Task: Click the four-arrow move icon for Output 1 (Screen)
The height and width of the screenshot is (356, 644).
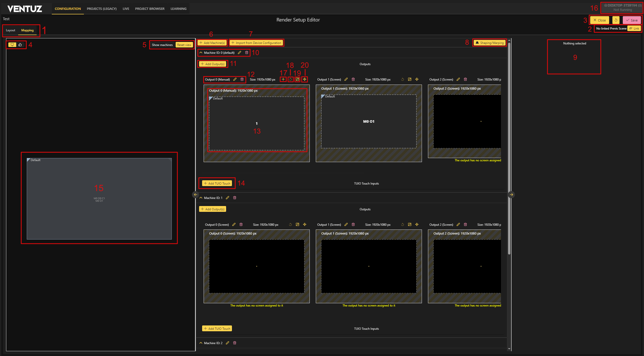Action: coord(417,79)
